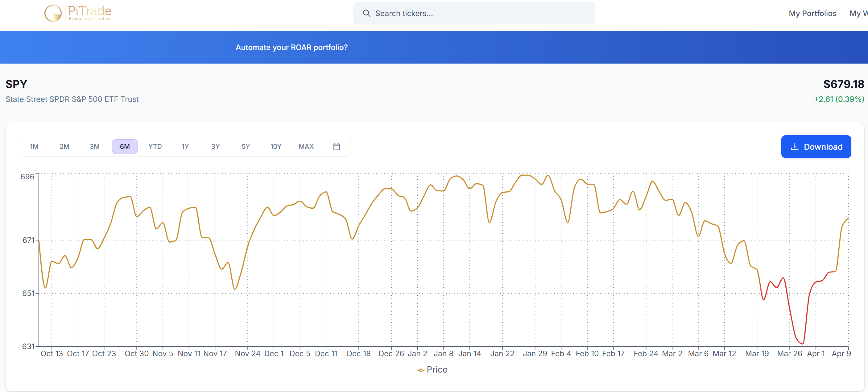The width and height of the screenshot is (868, 392).
Task: Click the Nov 24 x-axis label
Action: [247, 354]
